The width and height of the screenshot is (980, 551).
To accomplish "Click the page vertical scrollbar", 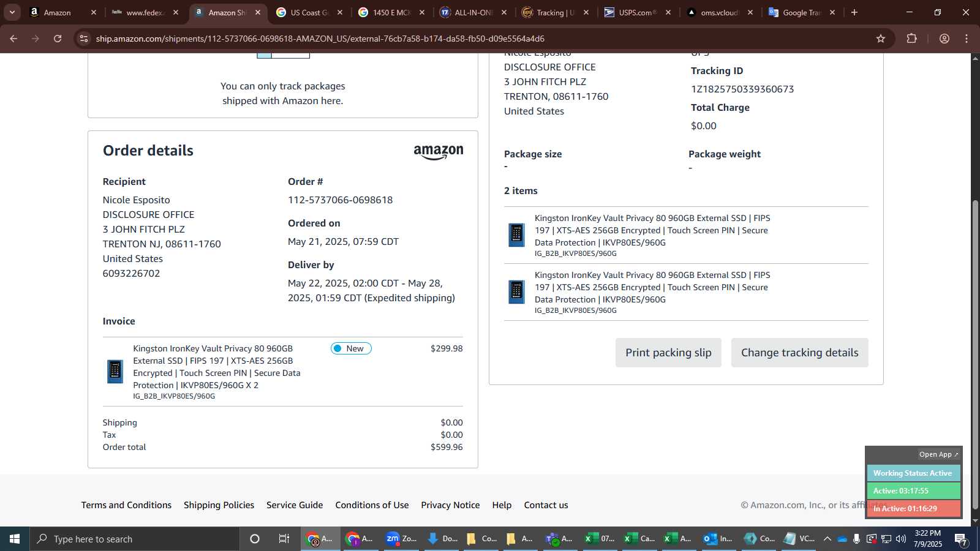I will click(x=975, y=355).
